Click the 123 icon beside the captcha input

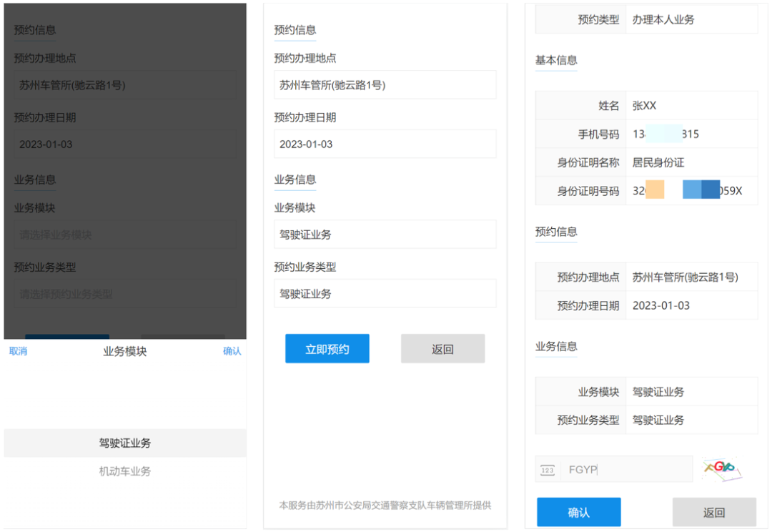(548, 470)
